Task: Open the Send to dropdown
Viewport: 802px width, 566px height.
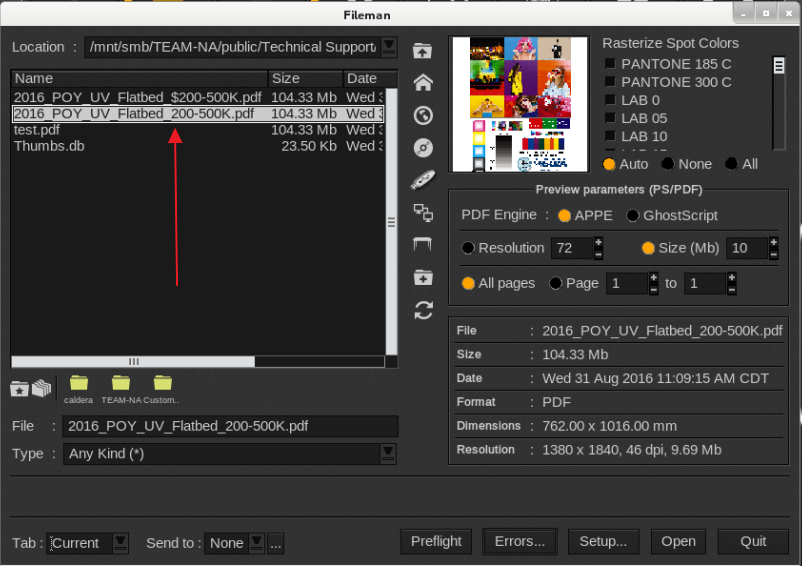Action: coord(256,543)
